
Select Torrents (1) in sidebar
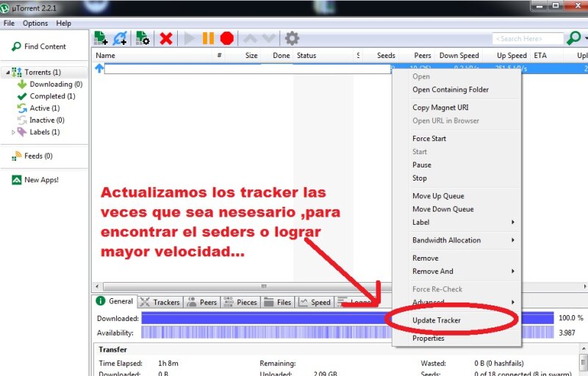point(43,72)
